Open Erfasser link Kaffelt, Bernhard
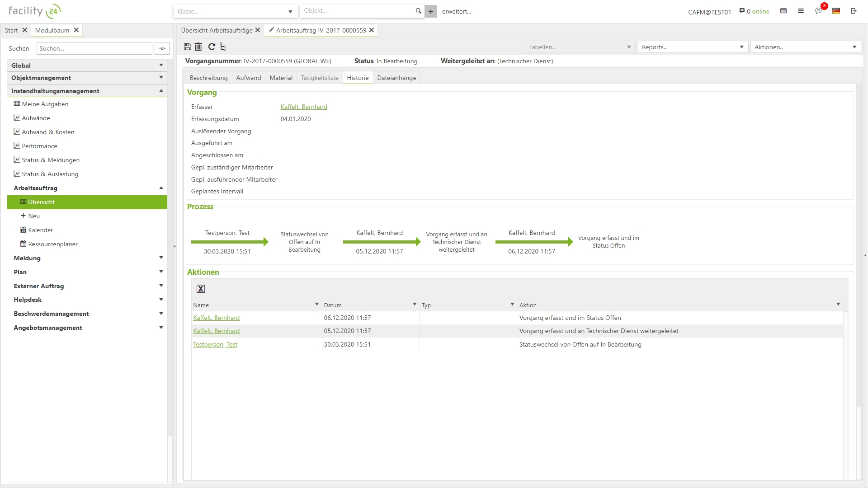 tap(304, 107)
